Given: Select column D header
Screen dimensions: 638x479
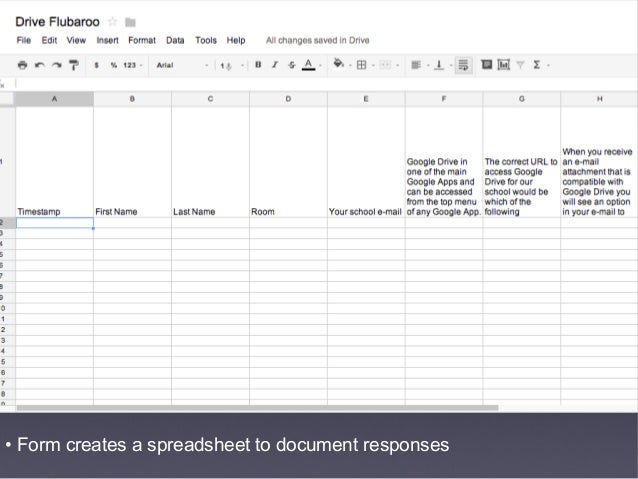Looking at the screenshot, I should pyautogui.click(x=288, y=99).
